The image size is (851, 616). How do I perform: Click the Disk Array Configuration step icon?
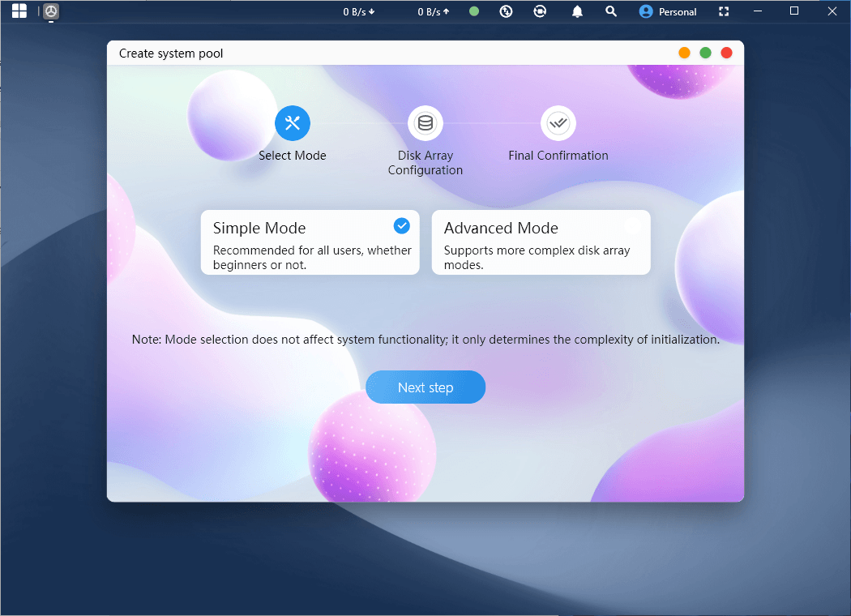tap(425, 123)
